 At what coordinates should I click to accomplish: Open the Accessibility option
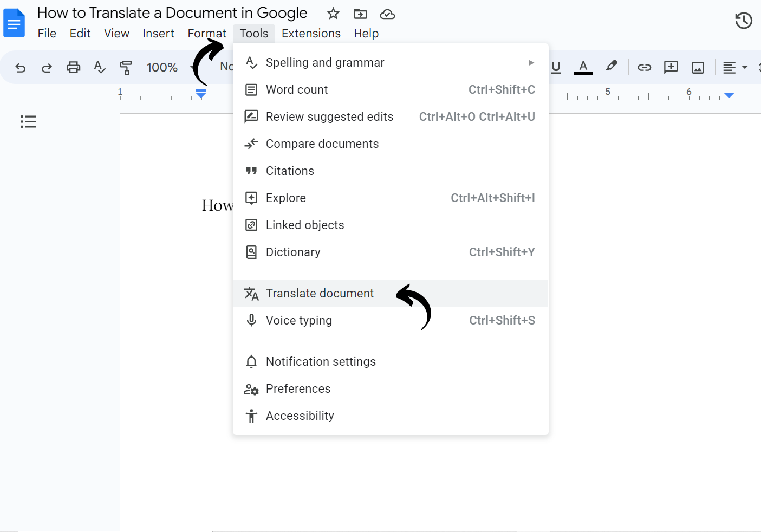(391, 416)
